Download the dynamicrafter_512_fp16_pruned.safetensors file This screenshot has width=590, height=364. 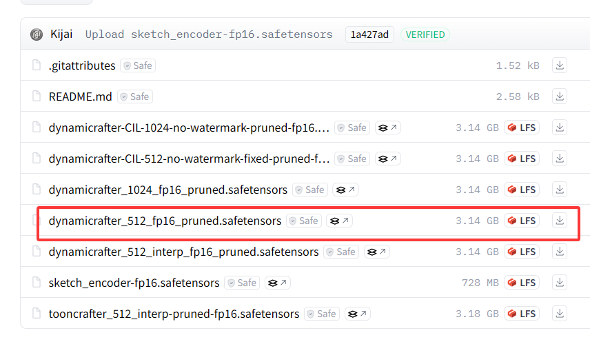[x=560, y=221]
